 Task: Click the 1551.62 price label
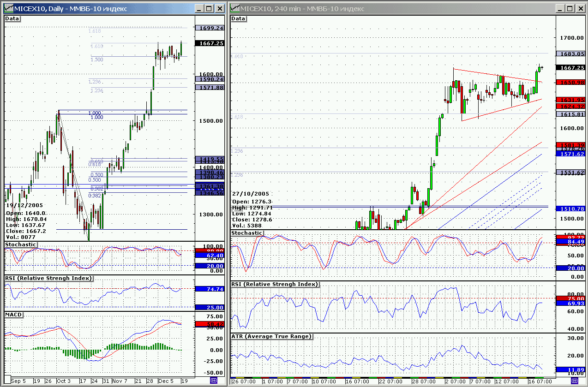coord(571,173)
